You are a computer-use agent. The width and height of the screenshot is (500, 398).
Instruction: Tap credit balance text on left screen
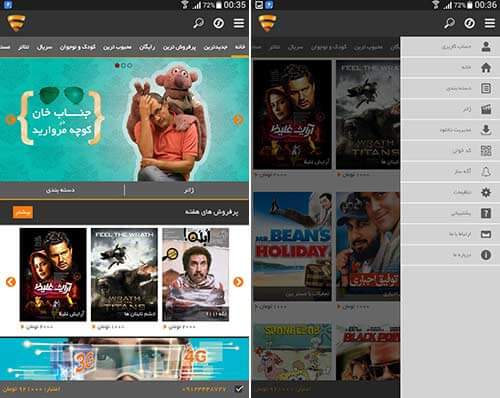[x=31, y=389]
